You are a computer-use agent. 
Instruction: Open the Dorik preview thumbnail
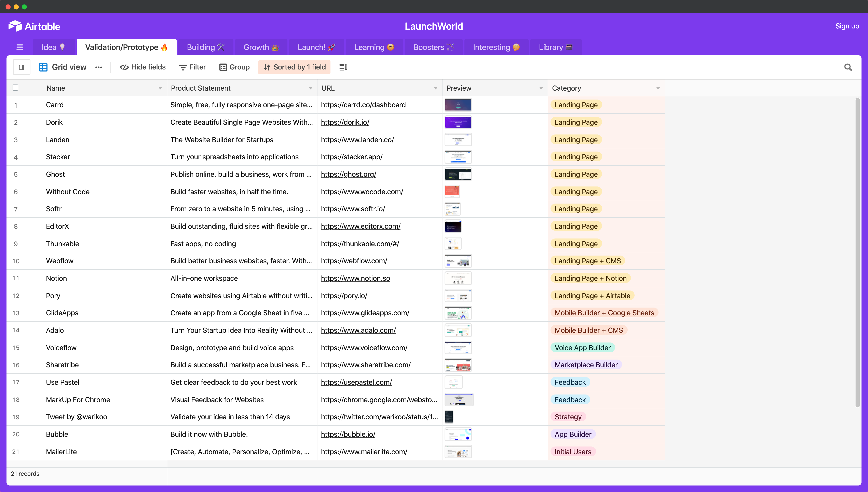click(x=458, y=122)
